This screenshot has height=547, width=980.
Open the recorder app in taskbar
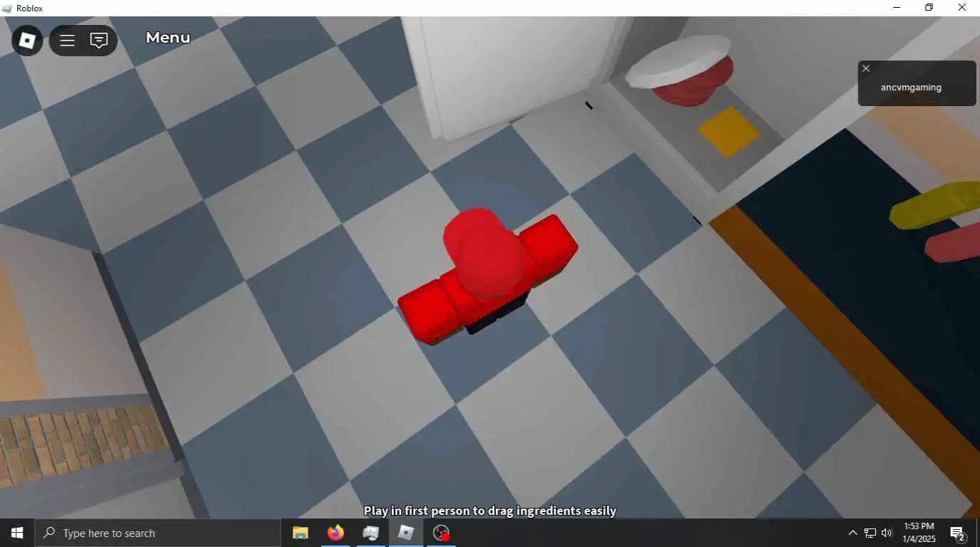pos(442,533)
